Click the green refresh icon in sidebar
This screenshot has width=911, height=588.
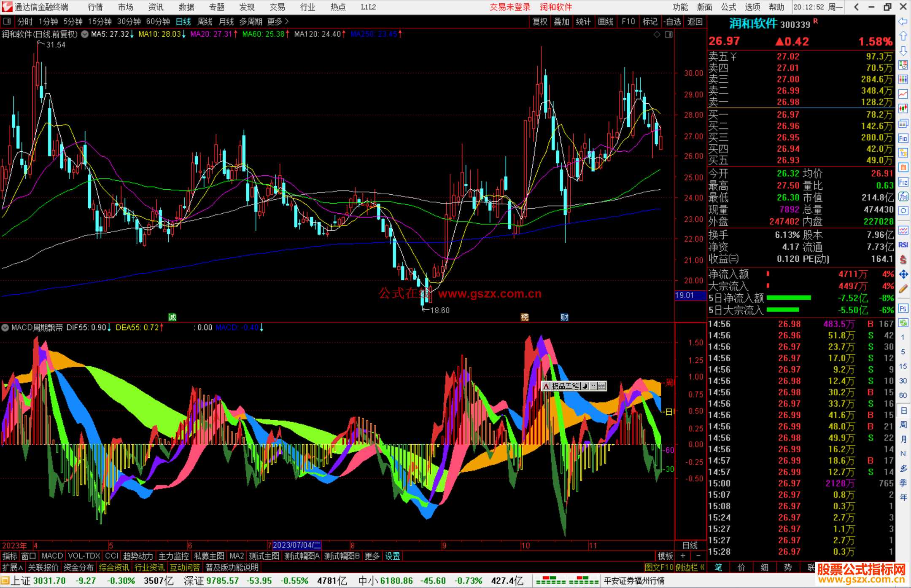coord(903,323)
